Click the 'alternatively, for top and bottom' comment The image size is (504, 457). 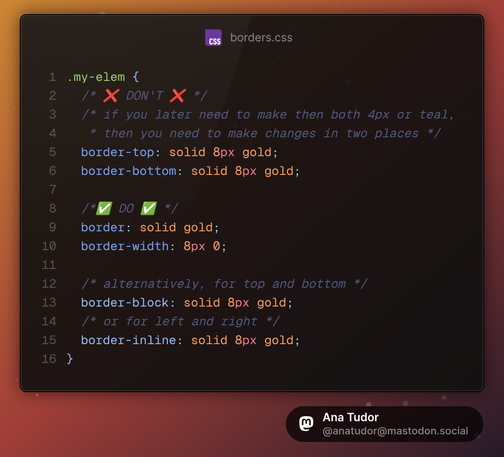225,284
